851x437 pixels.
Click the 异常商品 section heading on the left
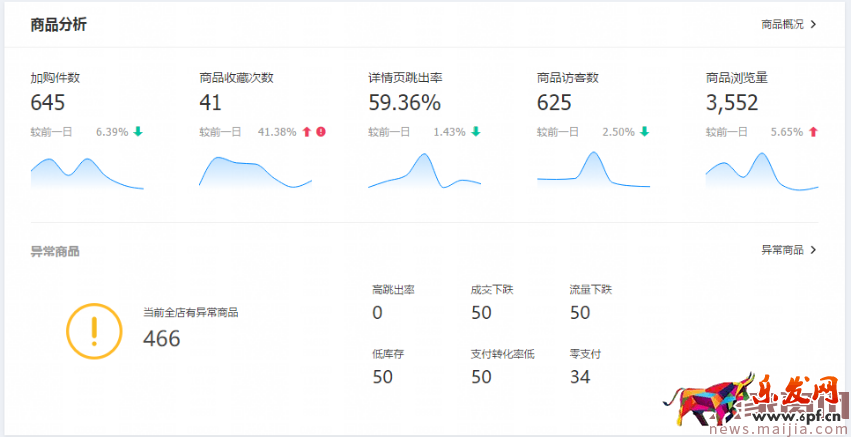55,251
